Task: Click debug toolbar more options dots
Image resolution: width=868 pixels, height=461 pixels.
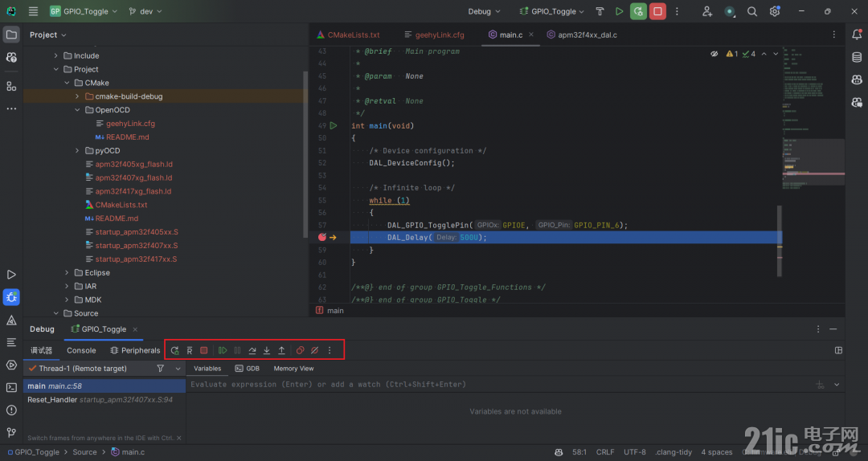Action: (x=330, y=350)
